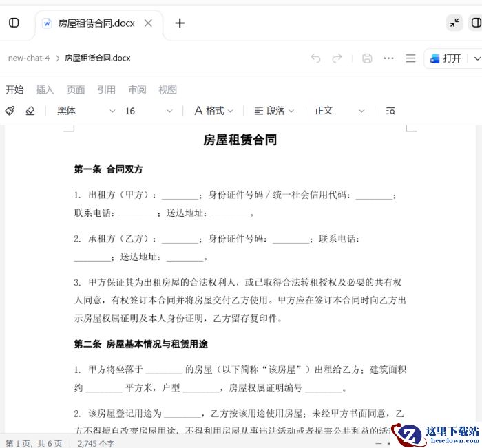Click the blank after 出租方（甲方）
The width and height of the screenshot is (482, 448).
tap(180, 196)
